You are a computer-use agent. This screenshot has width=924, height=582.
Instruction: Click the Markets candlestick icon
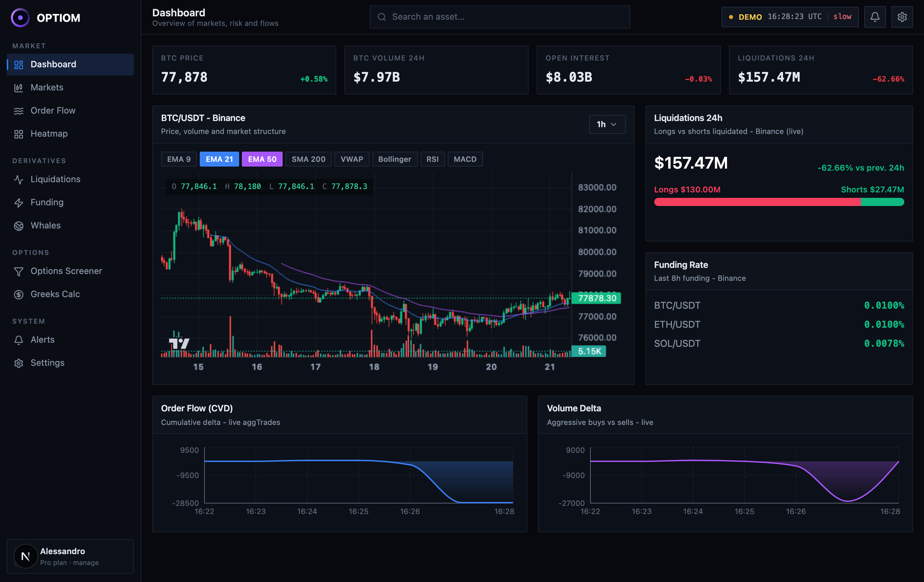pyautogui.click(x=19, y=87)
